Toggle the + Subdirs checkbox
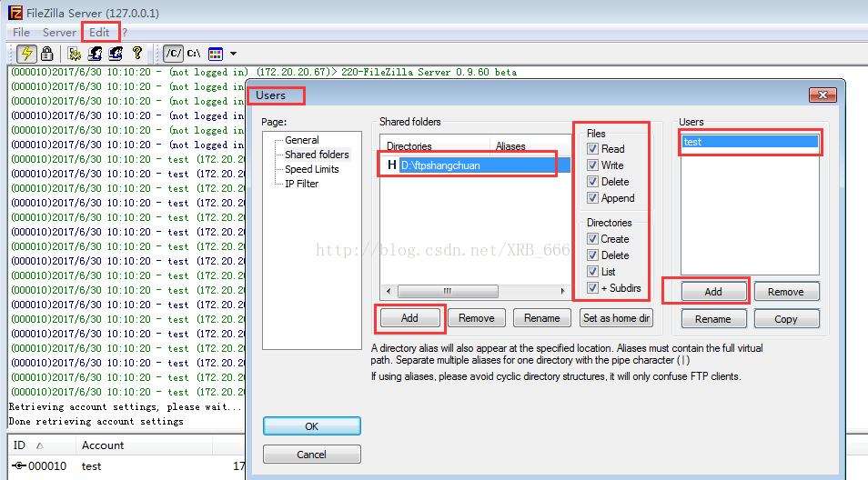 click(x=593, y=288)
